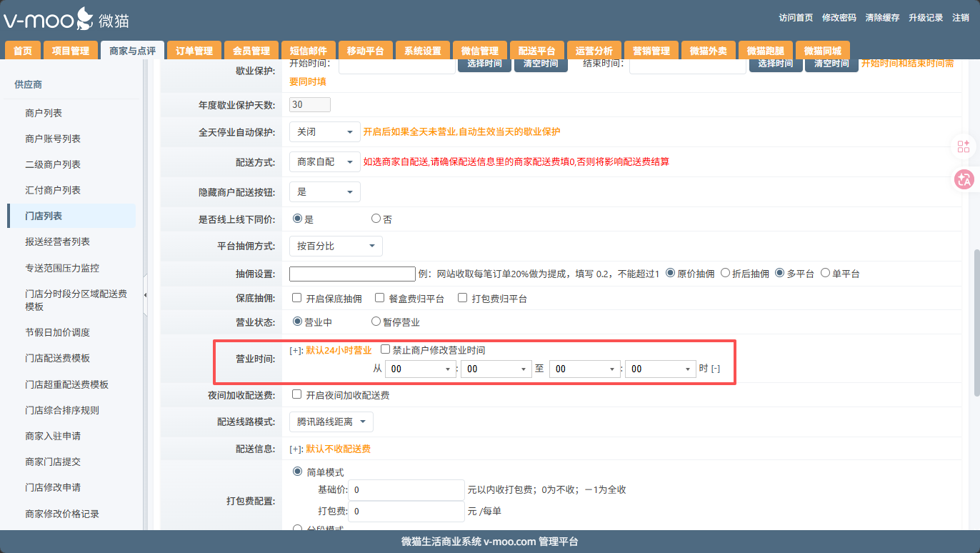980x553 pixels.
Task: Open the 运营分析 tab
Action: click(594, 51)
